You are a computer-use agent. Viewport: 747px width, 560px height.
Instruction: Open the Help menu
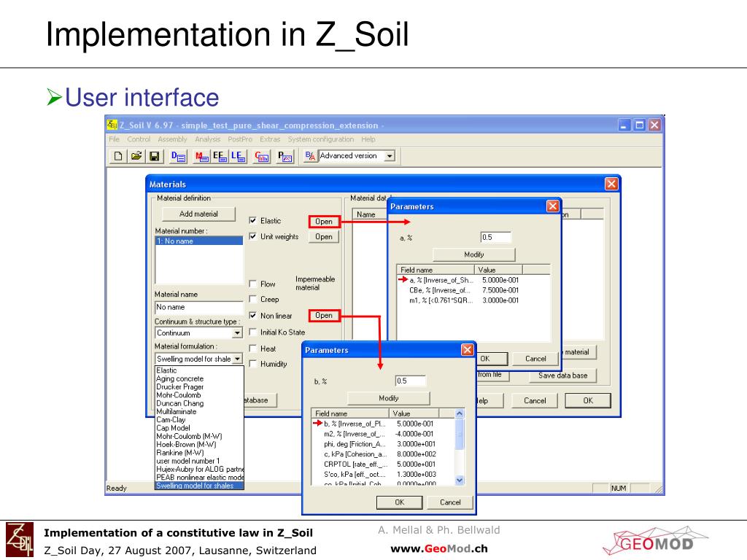click(x=368, y=139)
